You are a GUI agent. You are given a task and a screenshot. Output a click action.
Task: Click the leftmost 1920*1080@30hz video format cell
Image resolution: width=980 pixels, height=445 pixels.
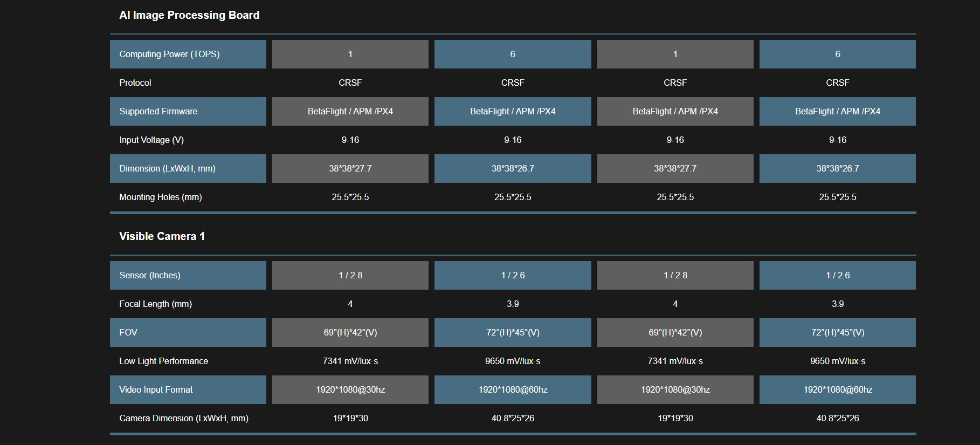click(350, 389)
